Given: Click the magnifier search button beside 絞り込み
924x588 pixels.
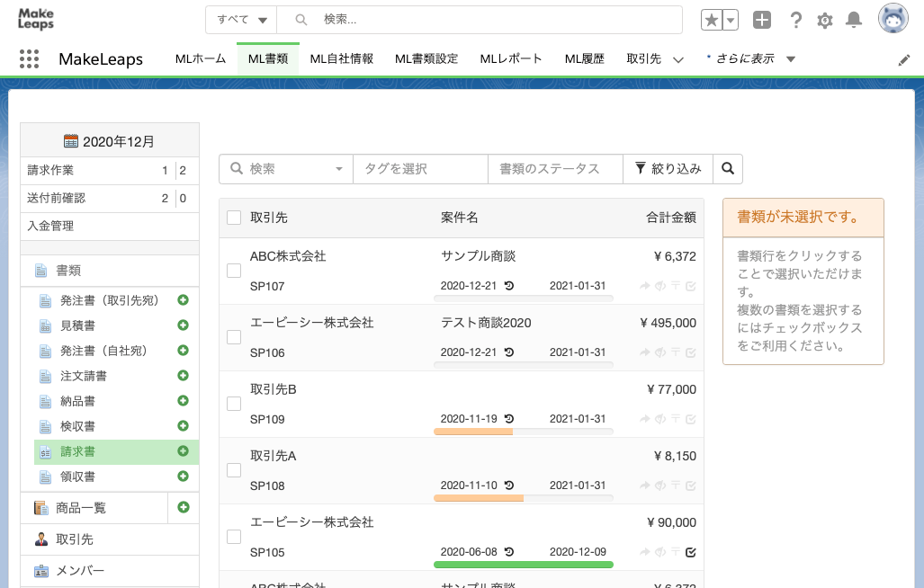Looking at the screenshot, I should coord(728,168).
